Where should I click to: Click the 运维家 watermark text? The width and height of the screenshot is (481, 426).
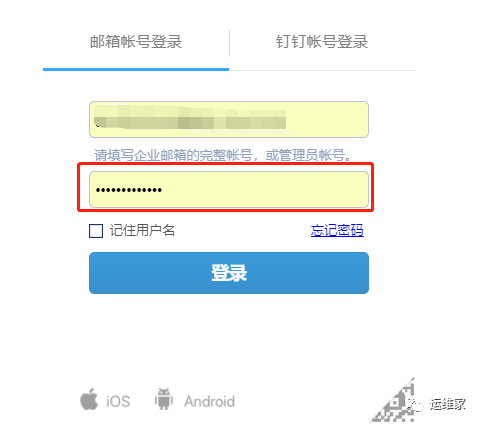(447, 404)
